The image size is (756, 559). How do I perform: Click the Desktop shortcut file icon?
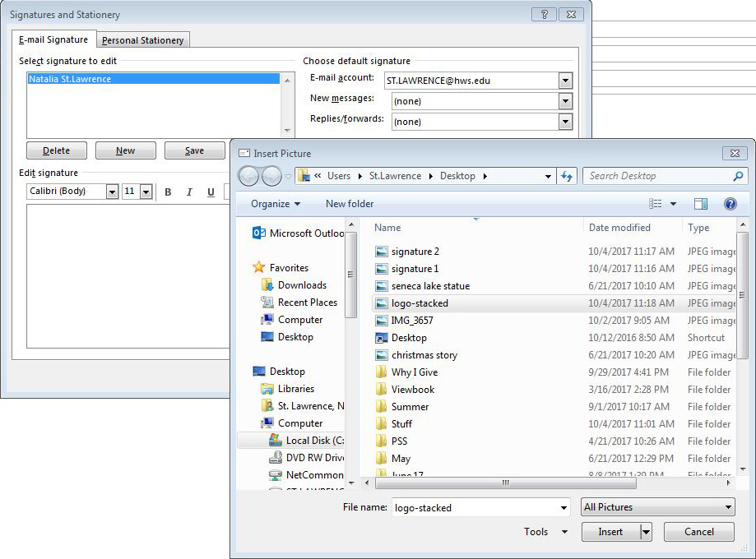point(382,337)
